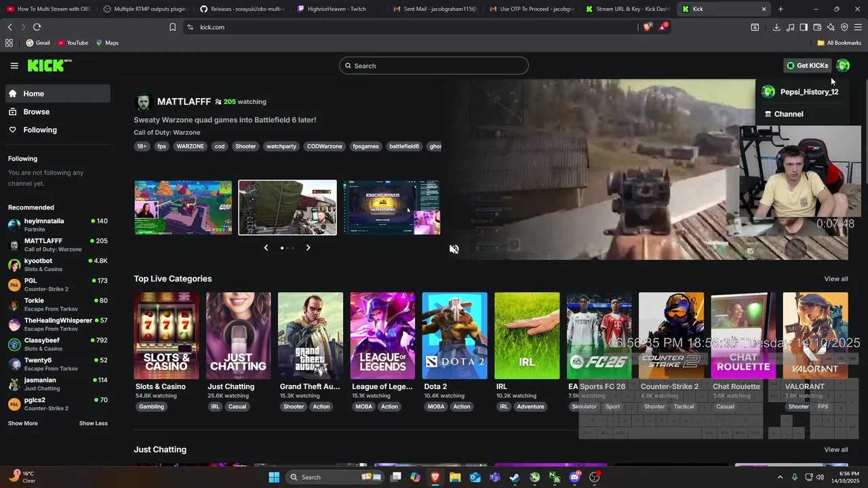Open Channel from the profile dropdown
868x488 pixels.
click(x=803, y=114)
